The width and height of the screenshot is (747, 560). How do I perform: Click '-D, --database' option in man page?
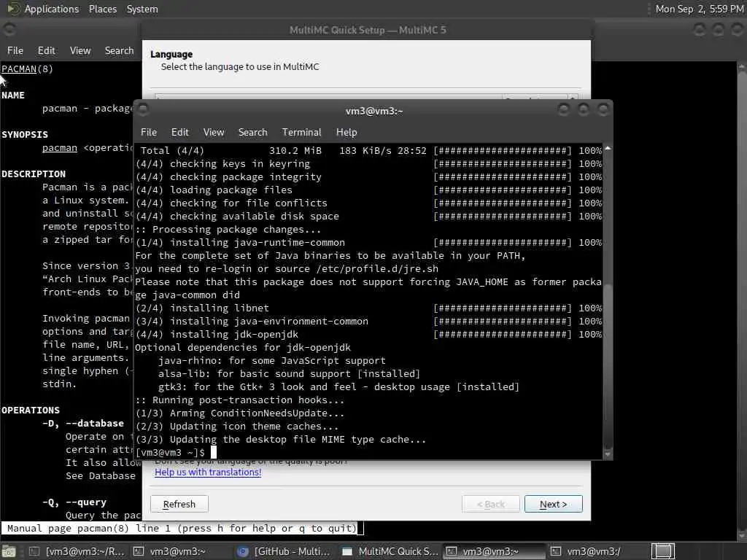click(x=83, y=424)
